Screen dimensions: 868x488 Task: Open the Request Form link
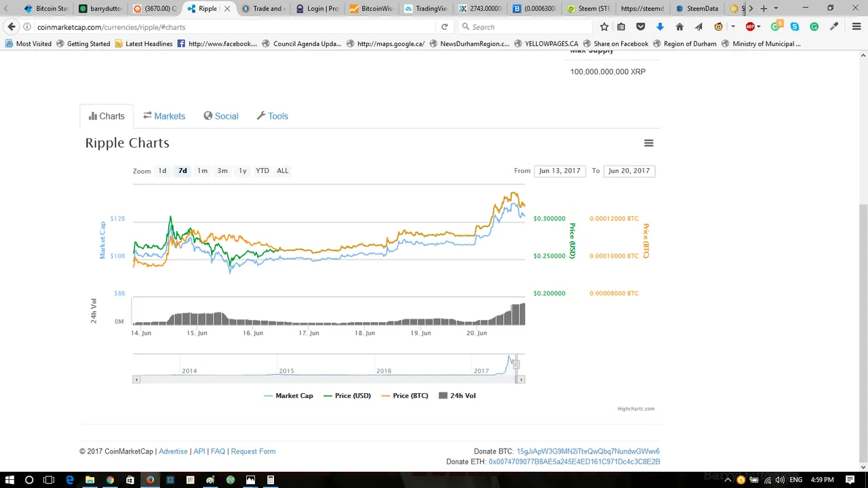[253, 451]
